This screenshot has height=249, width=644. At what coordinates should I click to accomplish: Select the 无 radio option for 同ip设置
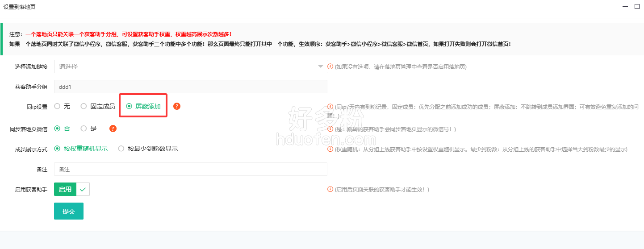[x=57, y=106]
